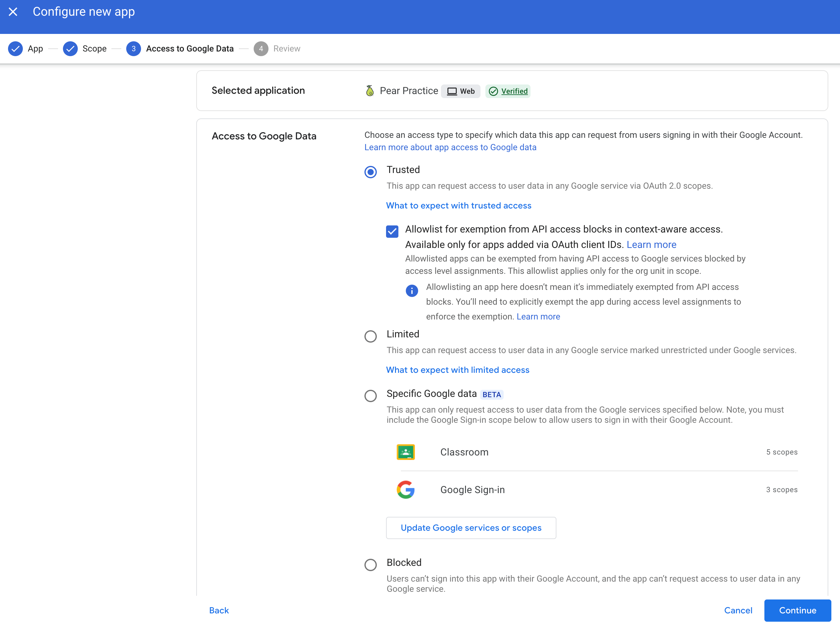Go to the App step label

[x=35, y=48]
